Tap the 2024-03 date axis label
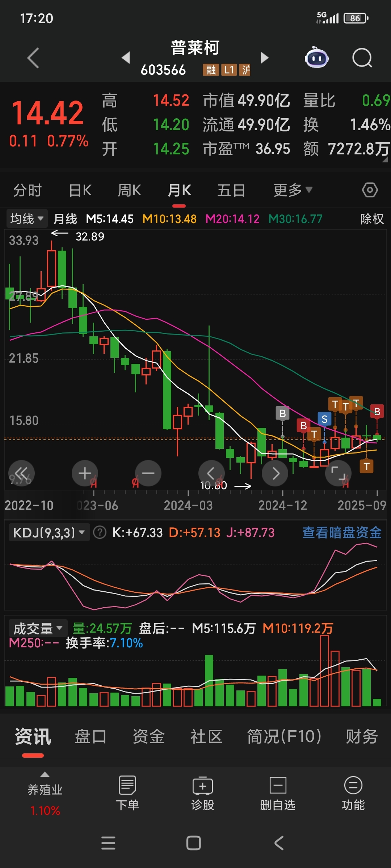391x868 pixels. pos(188,505)
